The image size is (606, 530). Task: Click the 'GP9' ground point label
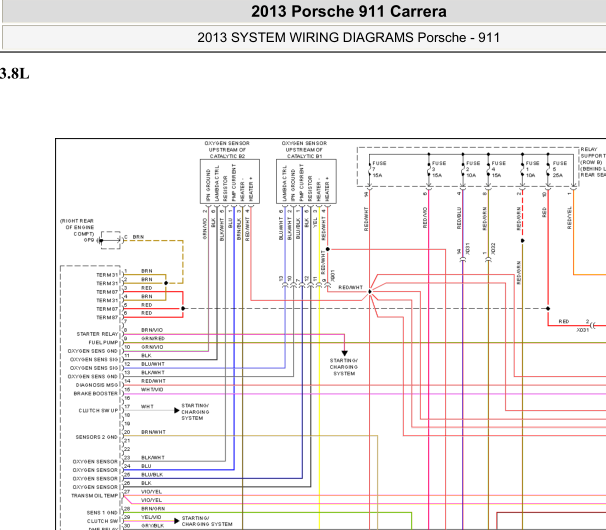point(89,240)
